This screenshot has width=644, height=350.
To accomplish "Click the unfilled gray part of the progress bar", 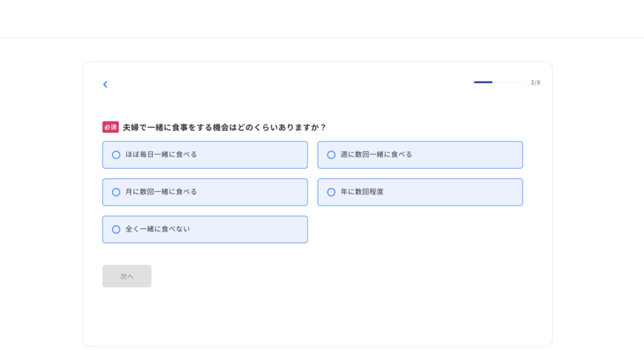I will click(x=508, y=82).
